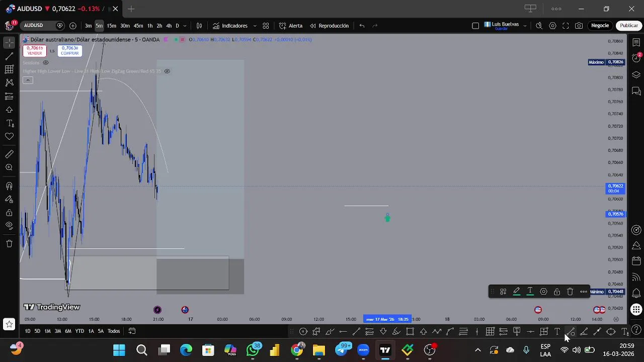Open Google Chrome from the taskbar

pos(297,350)
